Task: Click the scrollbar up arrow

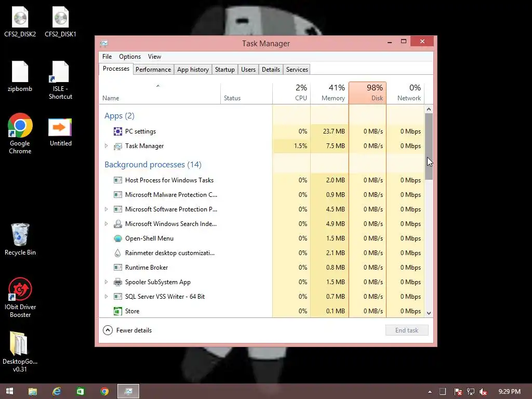Action: click(x=429, y=109)
